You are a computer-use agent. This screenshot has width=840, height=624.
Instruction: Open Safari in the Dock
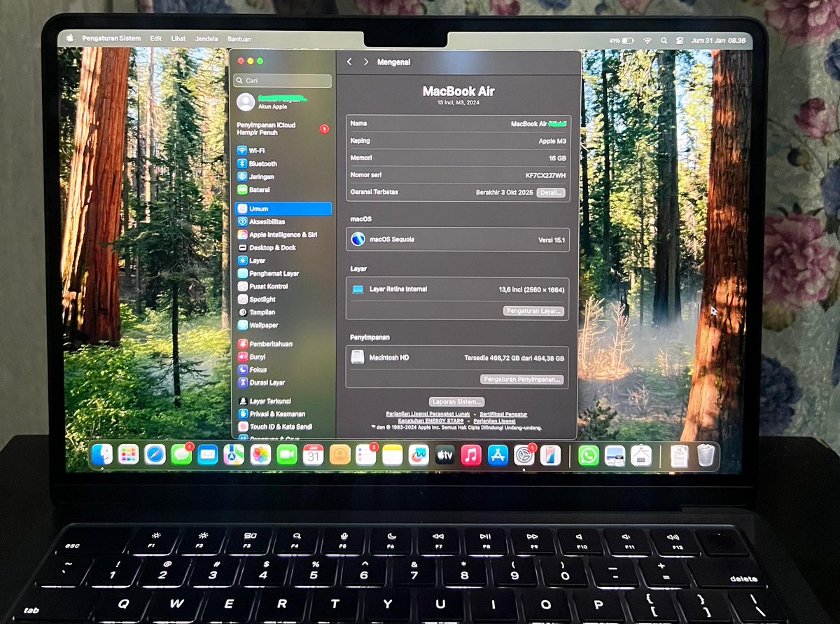coord(155,455)
